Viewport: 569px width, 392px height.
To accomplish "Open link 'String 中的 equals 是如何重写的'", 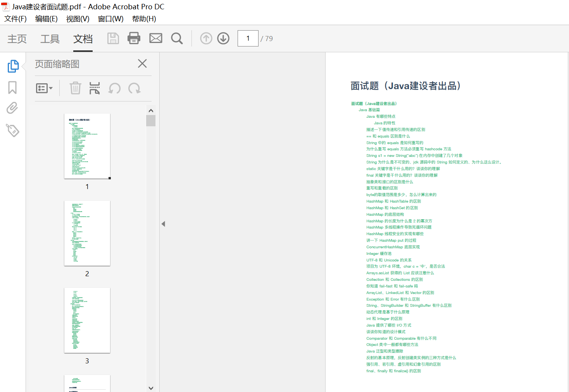I will click(395, 143).
